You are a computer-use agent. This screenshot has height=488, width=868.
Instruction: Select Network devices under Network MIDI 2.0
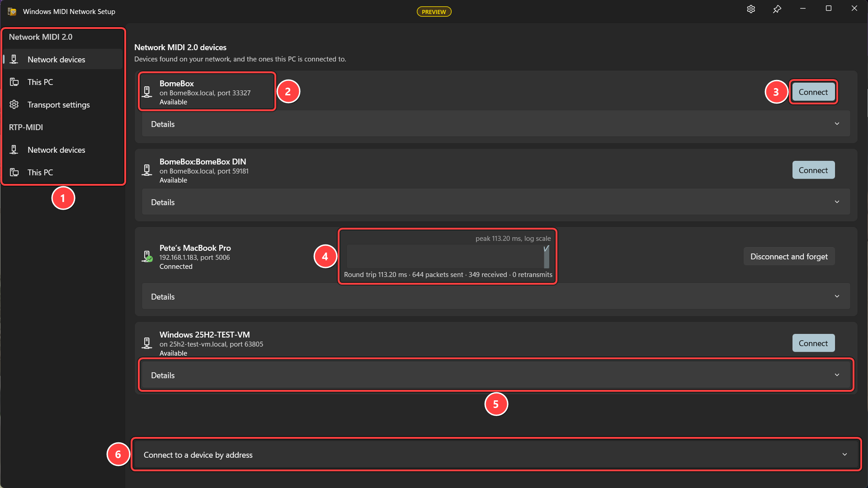coord(63,59)
